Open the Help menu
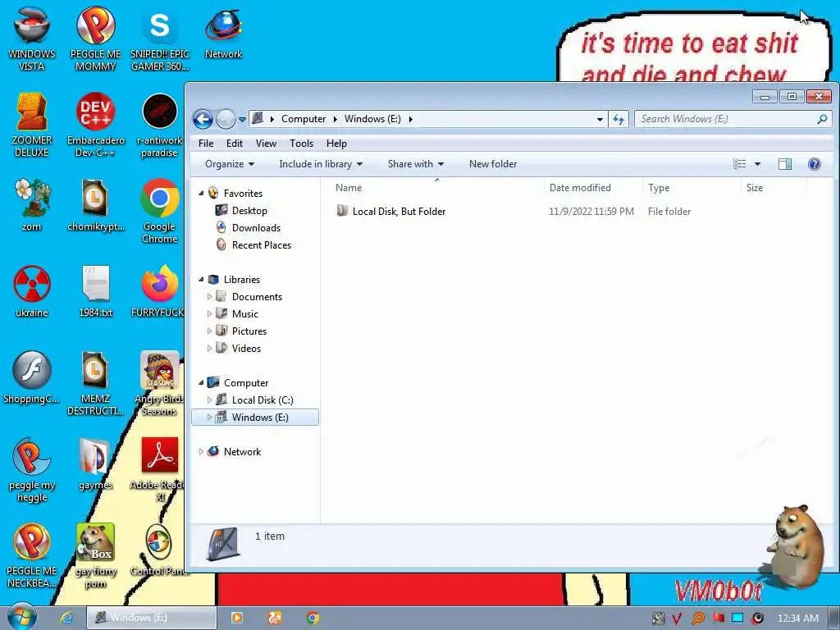 pyautogui.click(x=336, y=144)
